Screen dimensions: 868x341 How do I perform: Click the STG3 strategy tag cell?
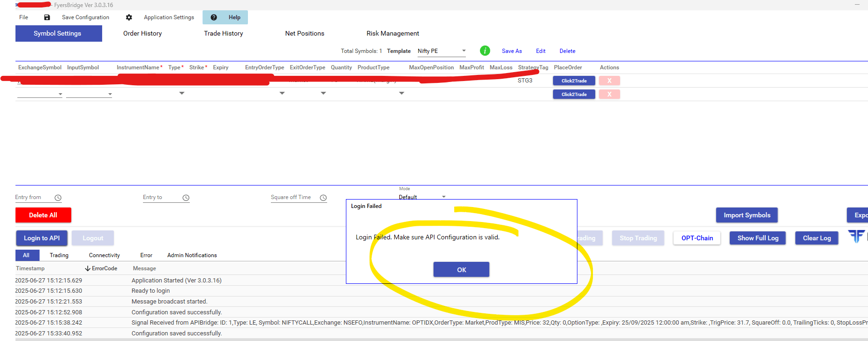(x=525, y=81)
